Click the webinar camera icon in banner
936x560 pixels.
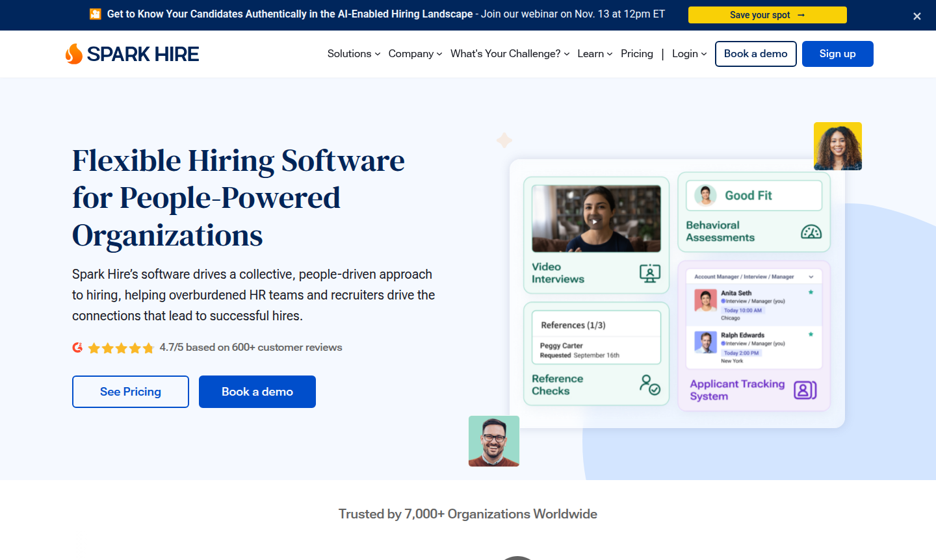(x=96, y=14)
